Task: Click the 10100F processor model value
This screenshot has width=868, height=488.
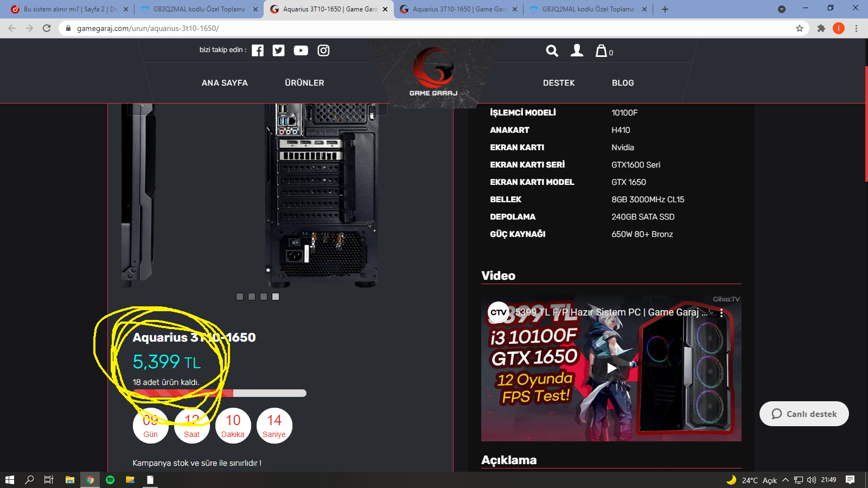Action: [624, 113]
